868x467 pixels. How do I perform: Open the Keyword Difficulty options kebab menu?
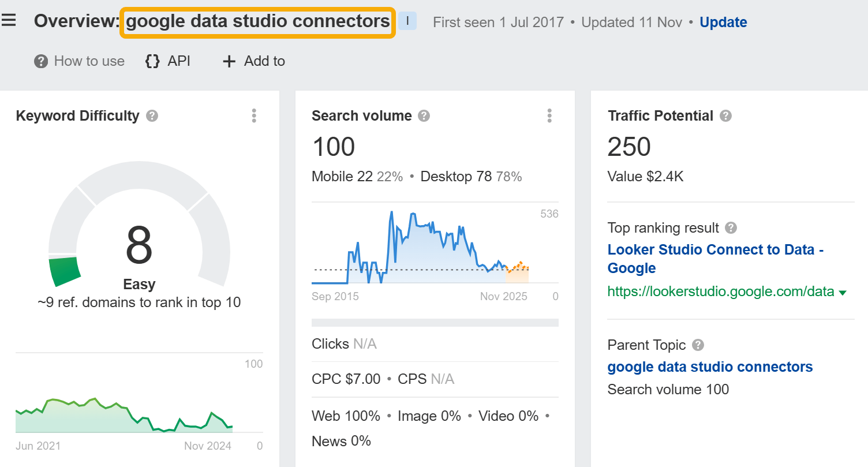point(254,115)
